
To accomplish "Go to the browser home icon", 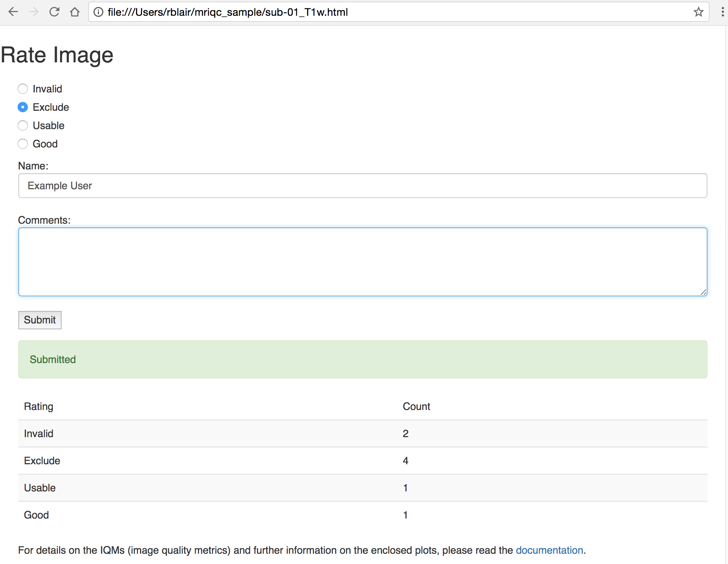I will coord(75,12).
